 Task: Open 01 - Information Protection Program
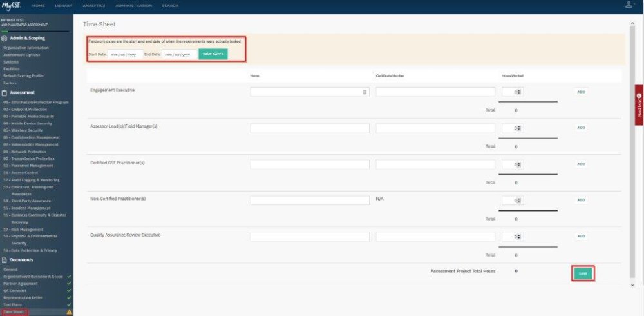(x=35, y=102)
